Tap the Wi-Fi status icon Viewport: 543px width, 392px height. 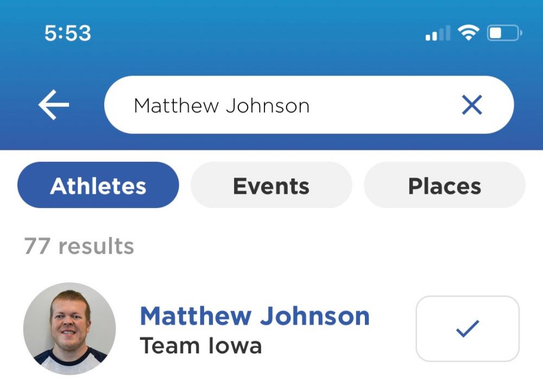point(468,33)
